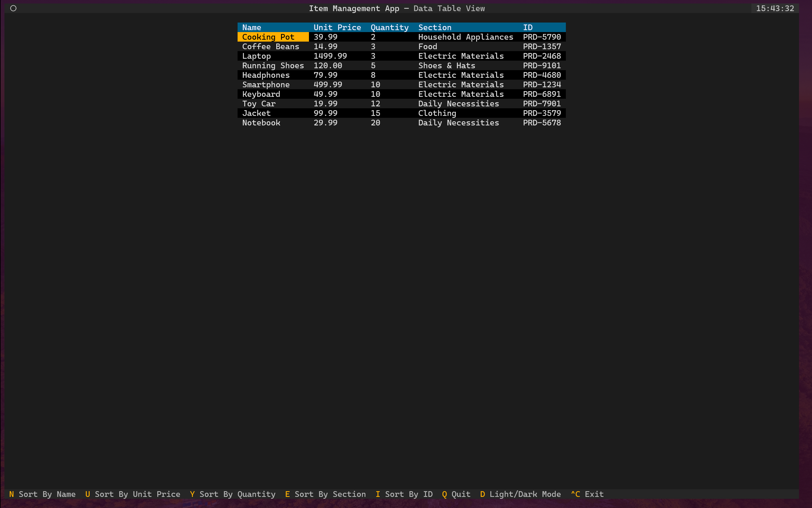
Task: Click the PRD-9101 ID cell
Action: click(542, 65)
